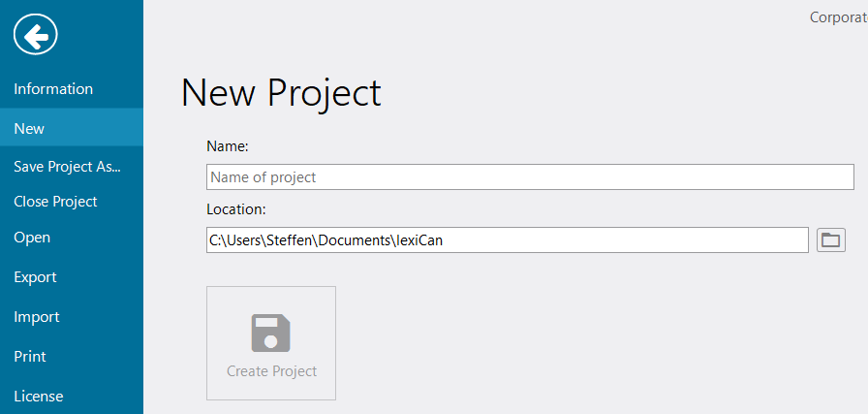This screenshot has height=414, width=868.
Task: Choose Save Project As... from sidebar
Action: [67, 167]
